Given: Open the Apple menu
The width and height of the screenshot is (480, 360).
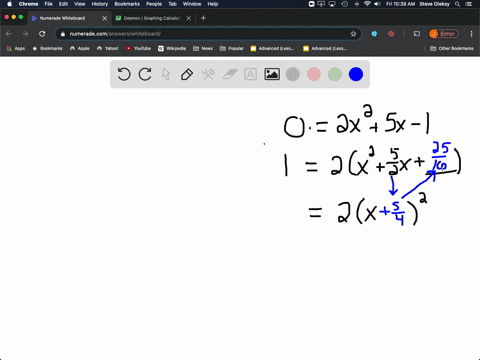Looking at the screenshot, I should [9, 4].
